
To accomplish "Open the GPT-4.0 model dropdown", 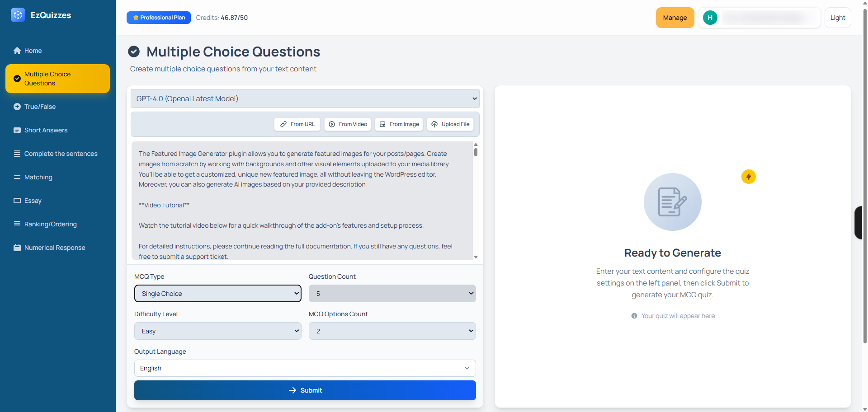I will tap(305, 98).
